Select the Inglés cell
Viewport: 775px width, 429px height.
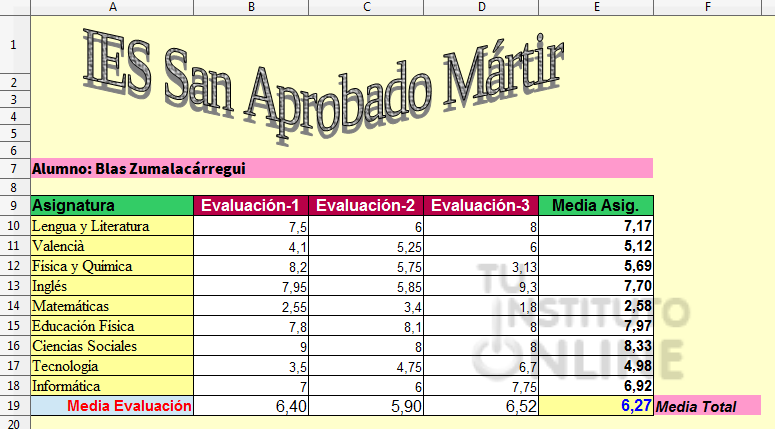pyautogui.click(x=112, y=286)
